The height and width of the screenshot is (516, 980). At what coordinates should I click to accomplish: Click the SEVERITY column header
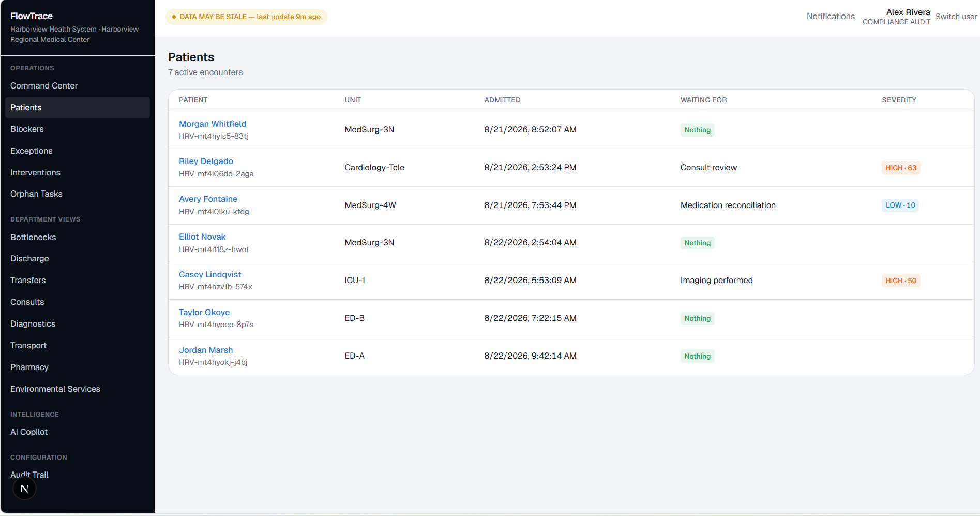pyautogui.click(x=899, y=100)
